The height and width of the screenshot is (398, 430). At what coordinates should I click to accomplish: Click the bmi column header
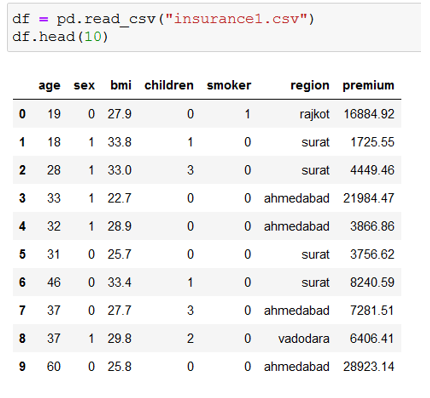[121, 85]
